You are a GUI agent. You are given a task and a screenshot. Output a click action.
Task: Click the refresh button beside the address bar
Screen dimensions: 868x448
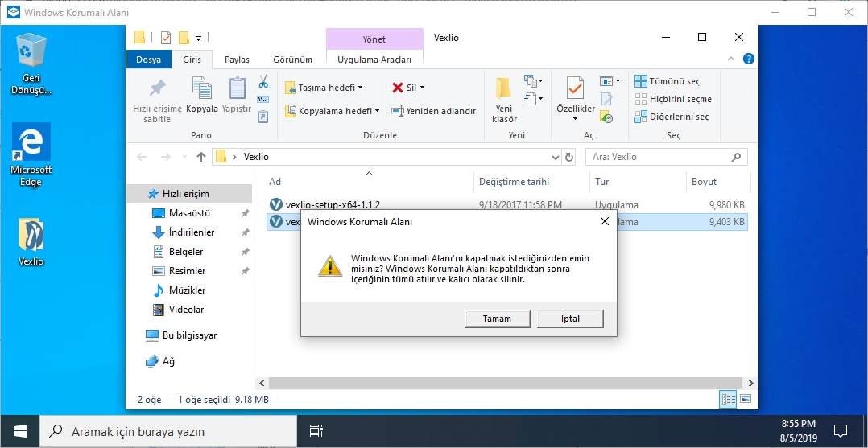[569, 157]
